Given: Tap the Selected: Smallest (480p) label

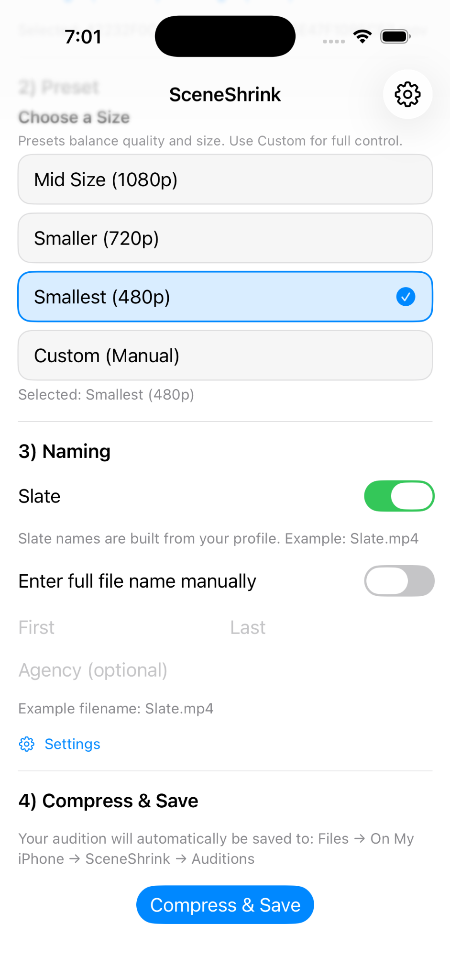Looking at the screenshot, I should [x=106, y=394].
